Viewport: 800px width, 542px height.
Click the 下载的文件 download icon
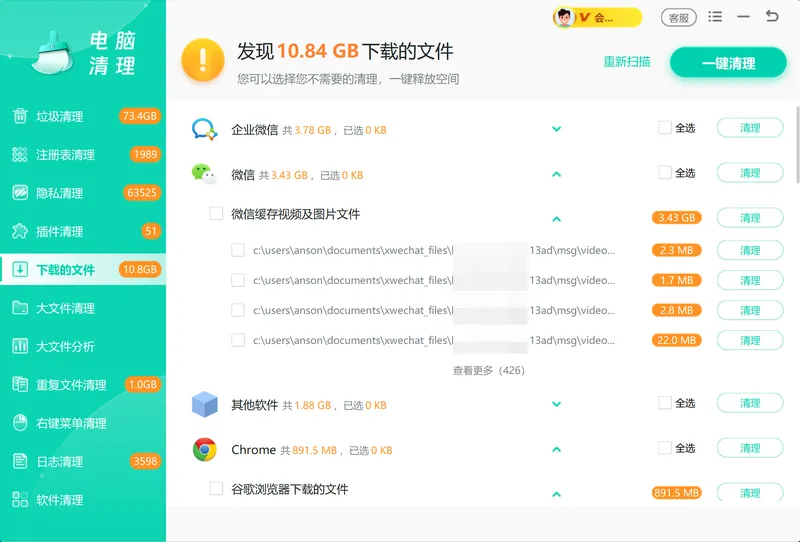(20, 269)
